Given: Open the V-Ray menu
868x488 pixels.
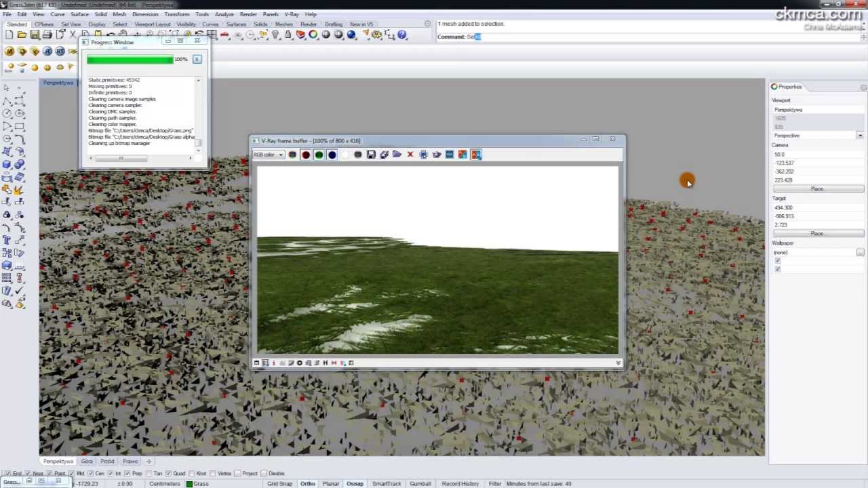Looking at the screenshot, I should coord(292,14).
